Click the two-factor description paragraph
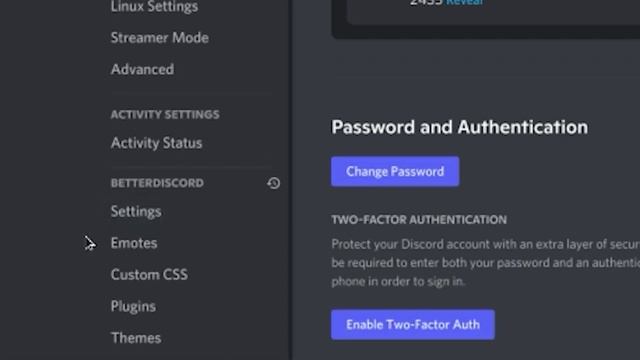 [x=485, y=263]
